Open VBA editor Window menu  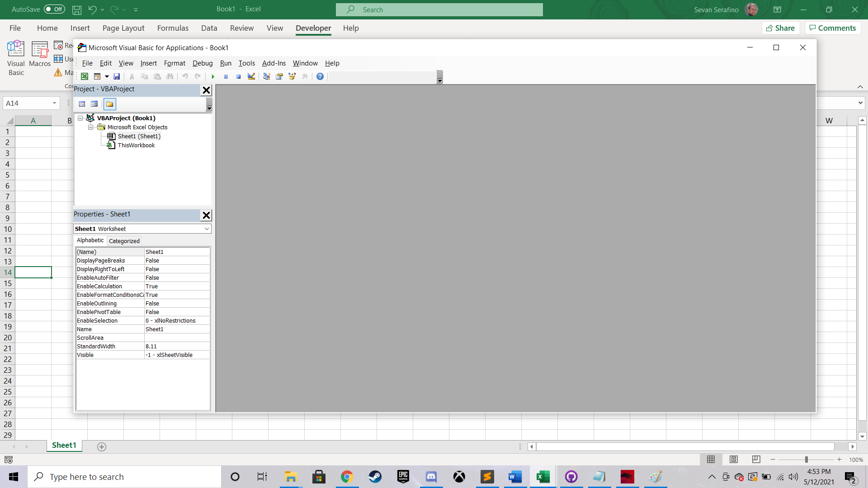(x=305, y=63)
